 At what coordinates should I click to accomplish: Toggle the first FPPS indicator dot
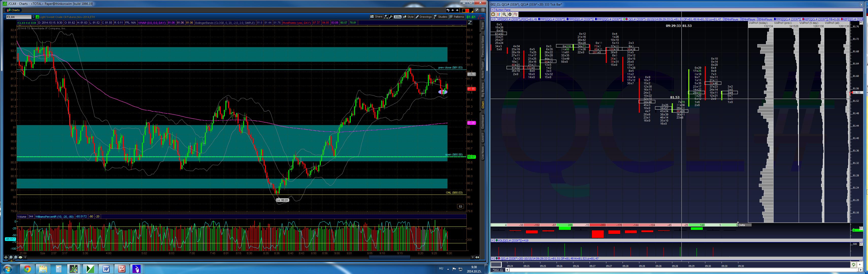539,19
